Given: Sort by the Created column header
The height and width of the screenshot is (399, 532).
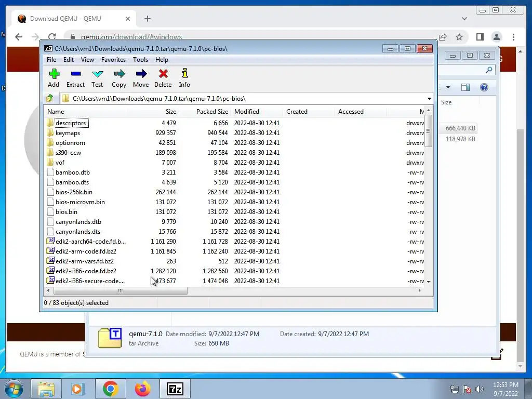Looking at the screenshot, I should tap(309, 112).
